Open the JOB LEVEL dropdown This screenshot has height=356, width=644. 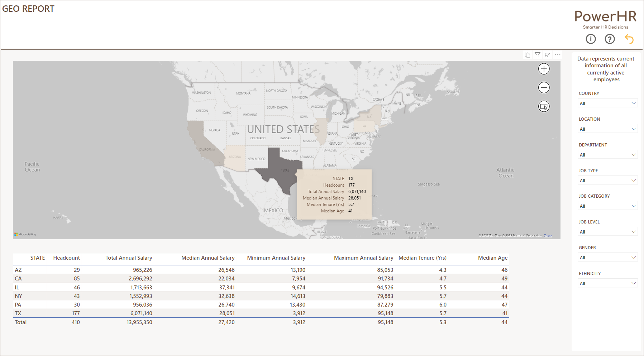pyautogui.click(x=608, y=232)
